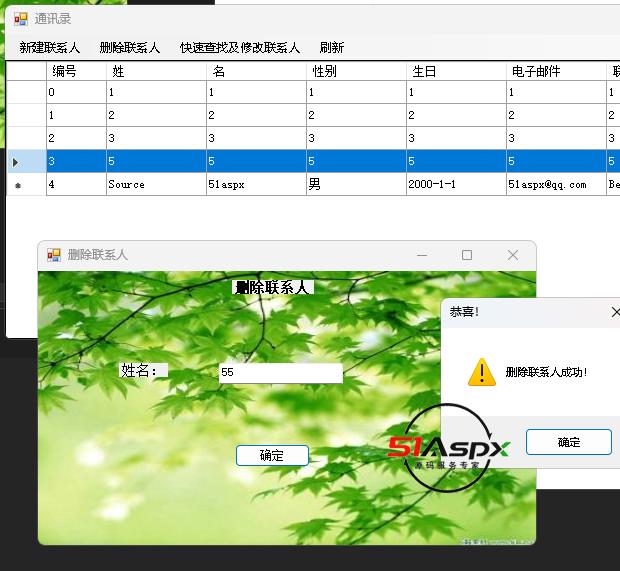This screenshot has width=620, height=571.
Task: Click the 姓名： label
Action: pyautogui.click(x=143, y=371)
